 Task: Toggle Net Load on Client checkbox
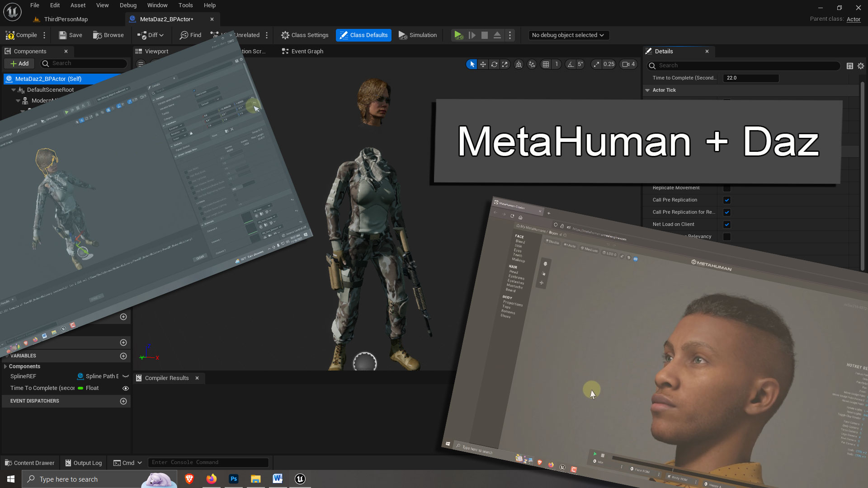point(728,224)
